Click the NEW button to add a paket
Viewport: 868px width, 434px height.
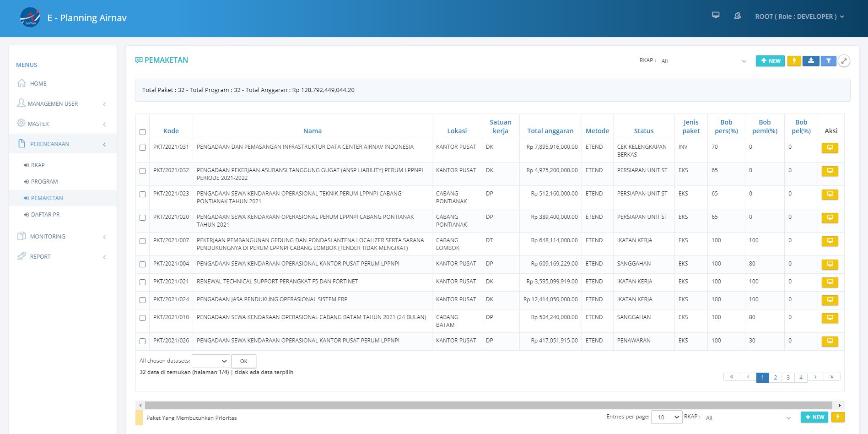(770, 60)
